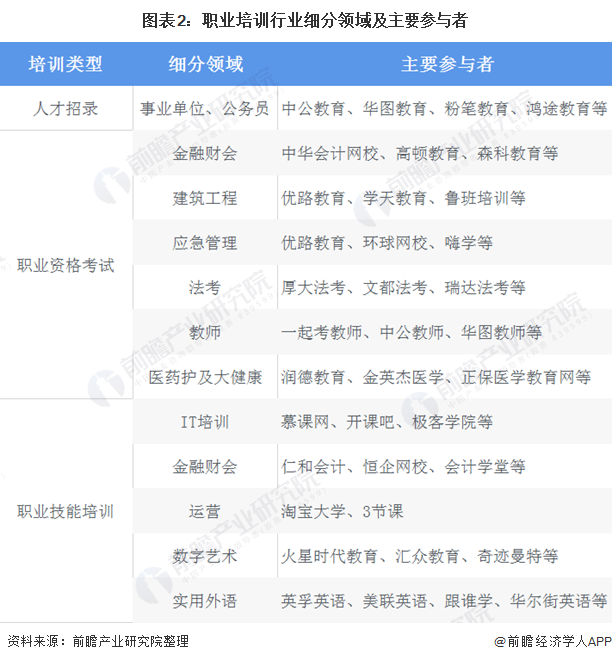Image resolution: width=612 pixels, height=662 pixels.
Task: Click the 应急管理 cell
Action: 205,243
